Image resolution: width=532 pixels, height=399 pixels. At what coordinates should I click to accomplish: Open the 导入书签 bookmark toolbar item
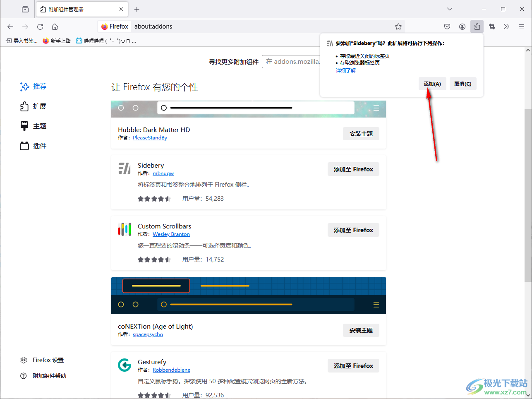pos(22,41)
